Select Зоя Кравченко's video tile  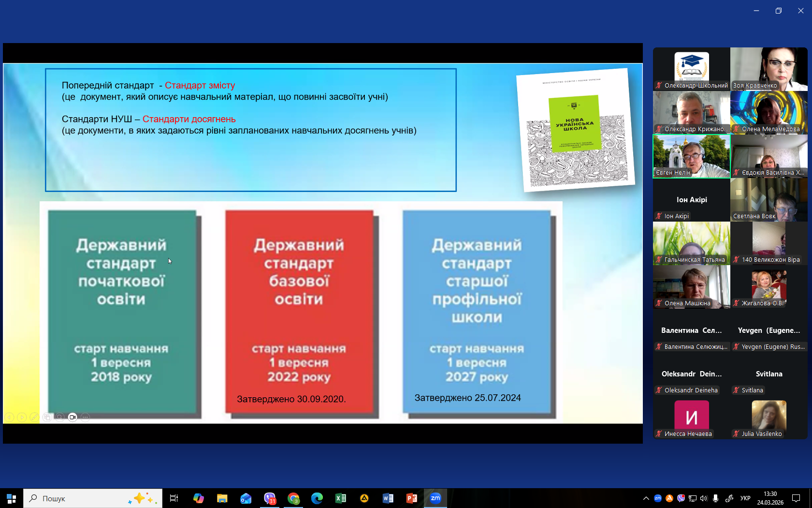pos(769,69)
